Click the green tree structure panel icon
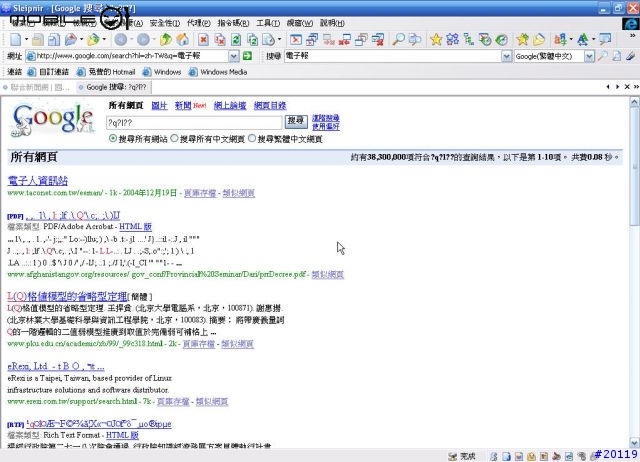 [x=469, y=40]
